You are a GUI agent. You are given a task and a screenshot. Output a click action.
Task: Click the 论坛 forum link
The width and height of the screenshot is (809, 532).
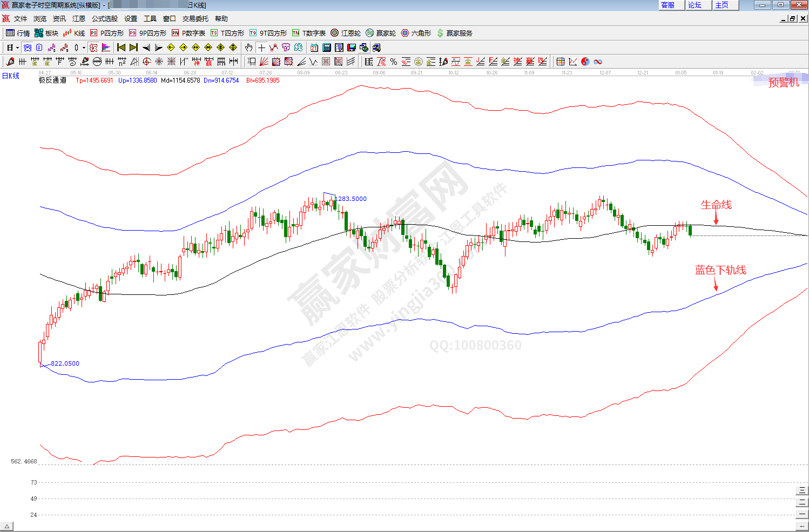(x=695, y=5)
